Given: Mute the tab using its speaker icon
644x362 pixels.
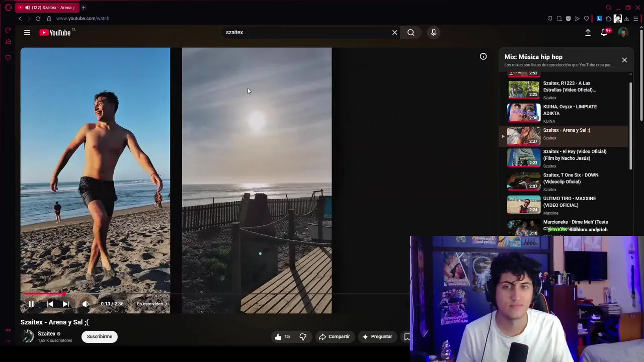Looking at the screenshot, I should pos(27,8).
